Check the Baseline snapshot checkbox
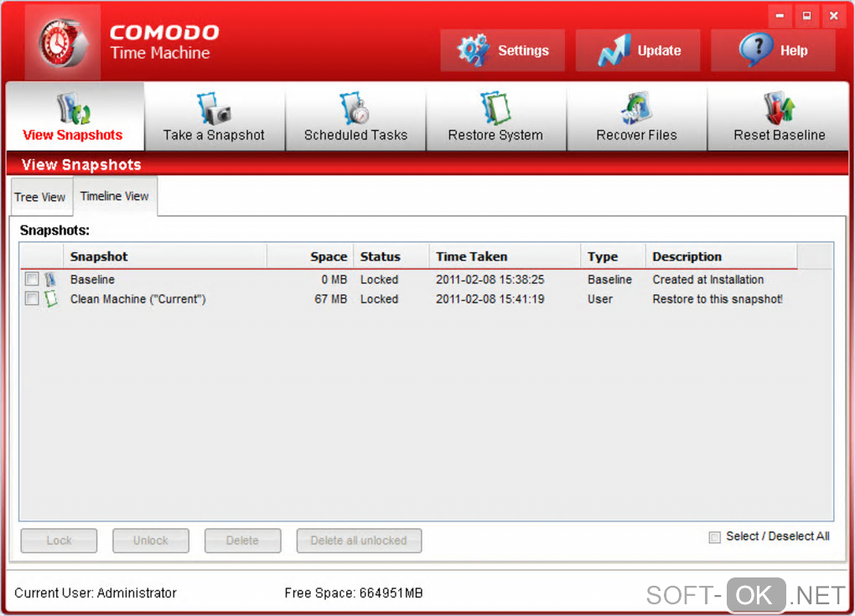This screenshot has width=855, height=616. pos(32,279)
